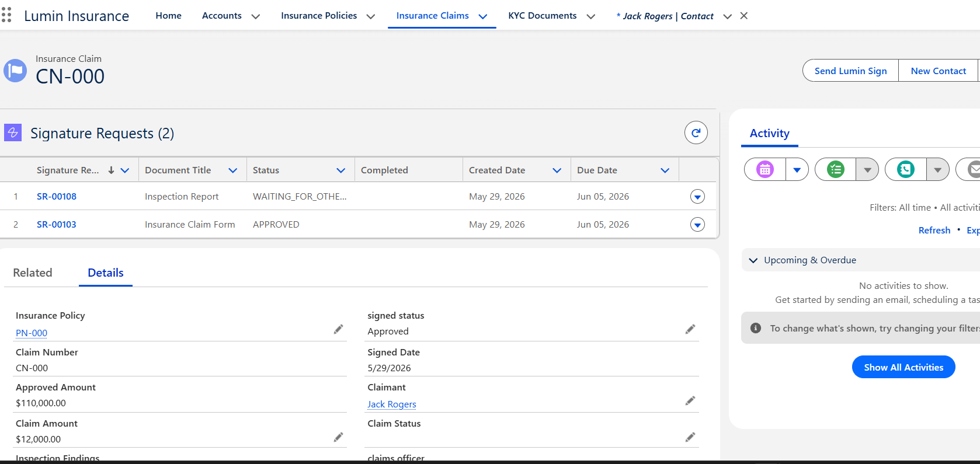The width and height of the screenshot is (980, 464).
Task: Switch to the Jack Rogers Contact tab
Action: (665, 16)
